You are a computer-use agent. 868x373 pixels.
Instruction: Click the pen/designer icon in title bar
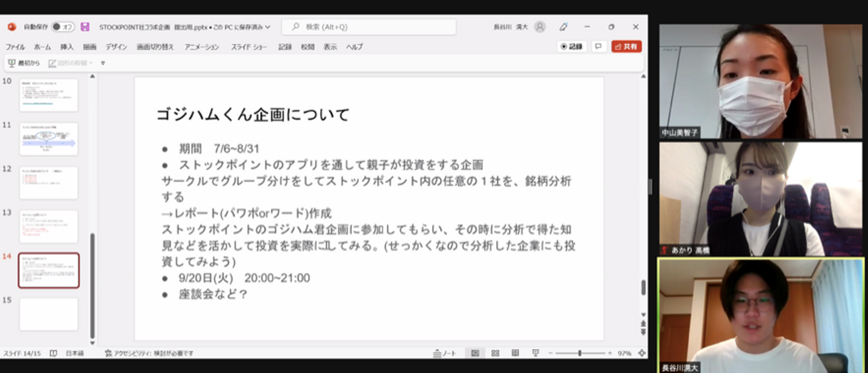[564, 27]
